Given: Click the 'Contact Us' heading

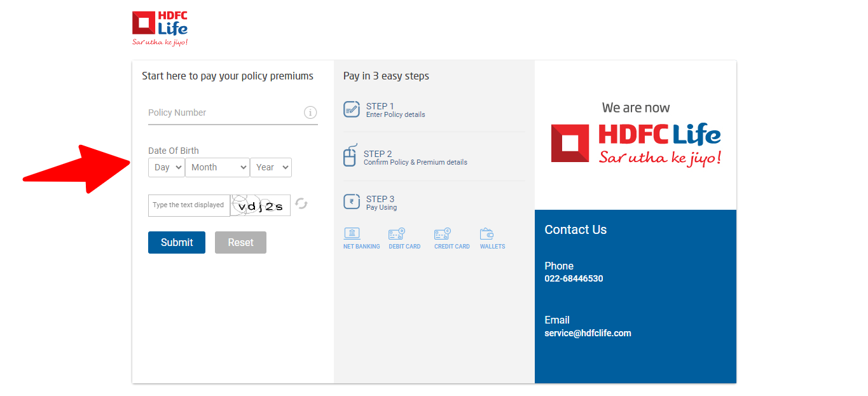Looking at the screenshot, I should pos(575,229).
